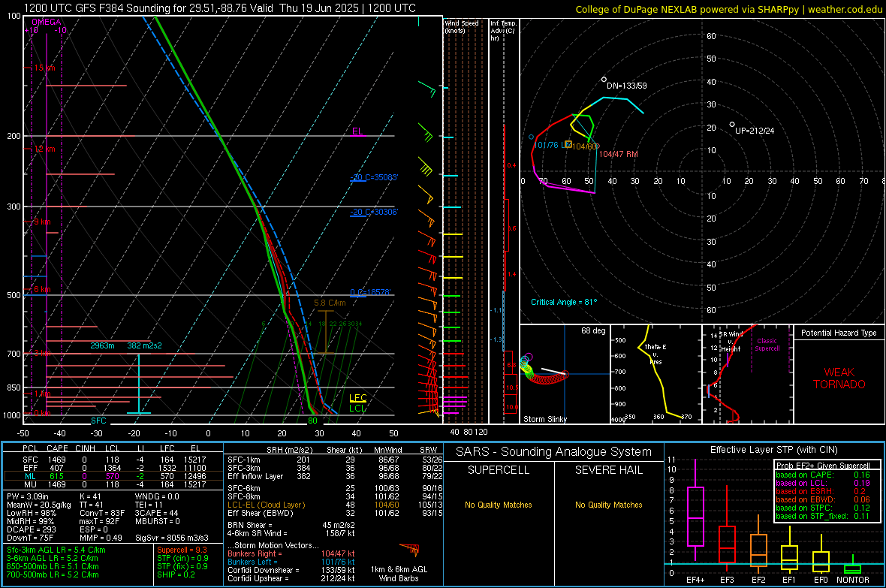
Task: Click the magenta OMEGA label
Action: point(47,22)
